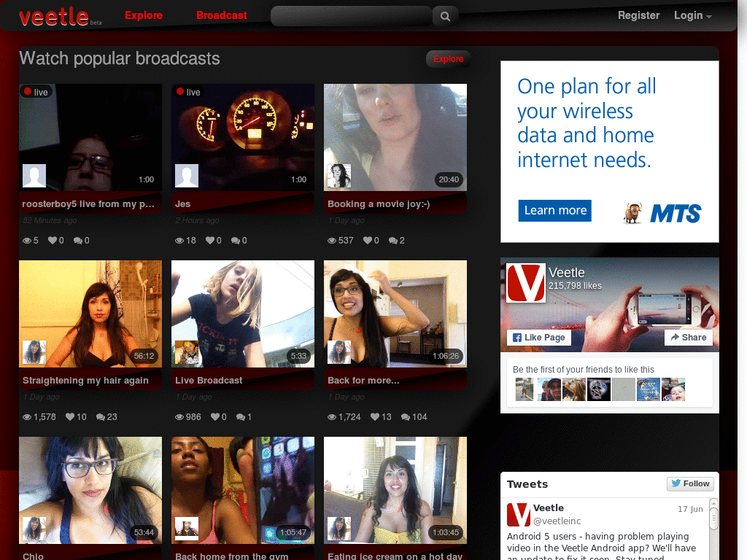Click the 'Back for more...' title
The height and width of the screenshot is (560, 747).
point(363,381)
